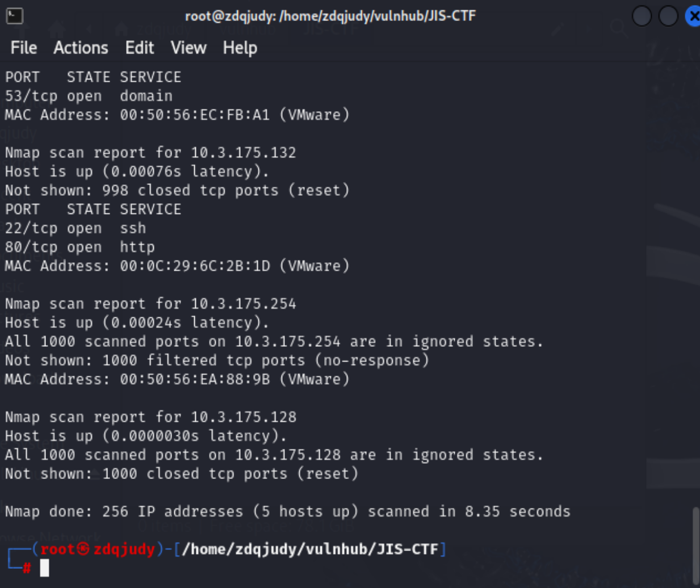
Task: Close the terminal with the blue X button
Action: click(x=693, y=16)
